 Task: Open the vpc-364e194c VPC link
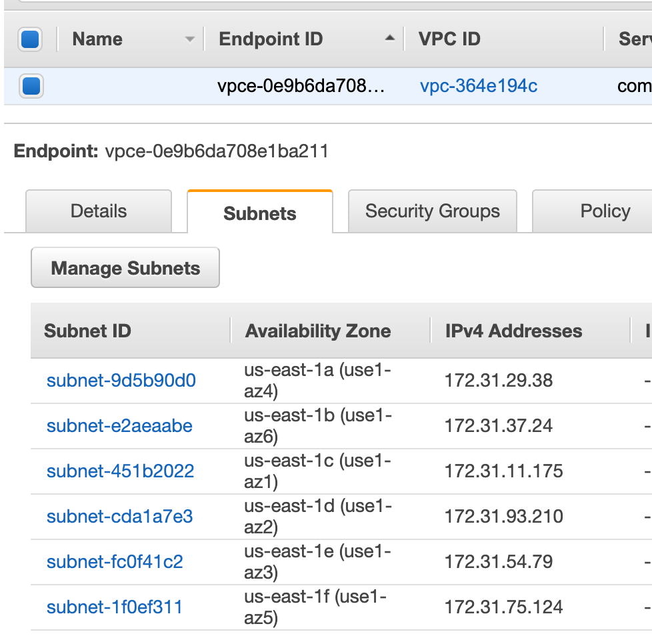point(479,86)
